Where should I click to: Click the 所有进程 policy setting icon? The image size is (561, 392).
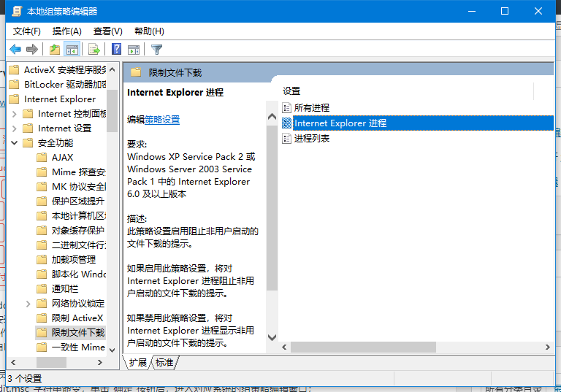pyautogui.click(x=286, y=107)
